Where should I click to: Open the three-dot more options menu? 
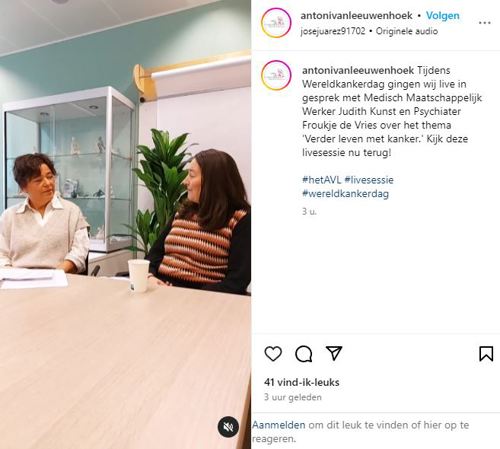point(484,23)
